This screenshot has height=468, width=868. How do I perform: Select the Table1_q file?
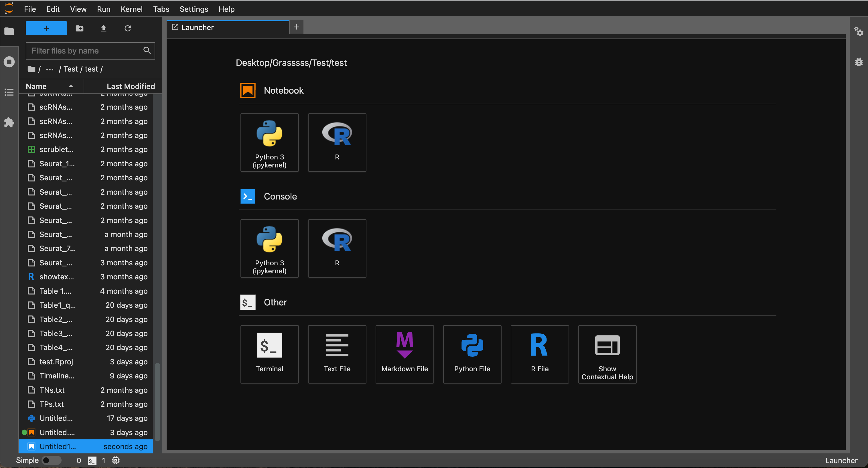point(86,305)
